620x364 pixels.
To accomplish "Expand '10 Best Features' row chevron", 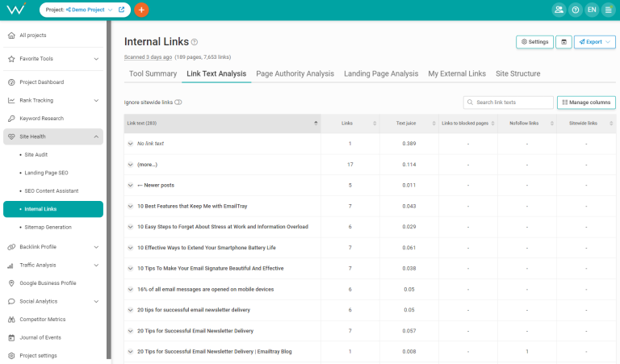I will [130, 207].
